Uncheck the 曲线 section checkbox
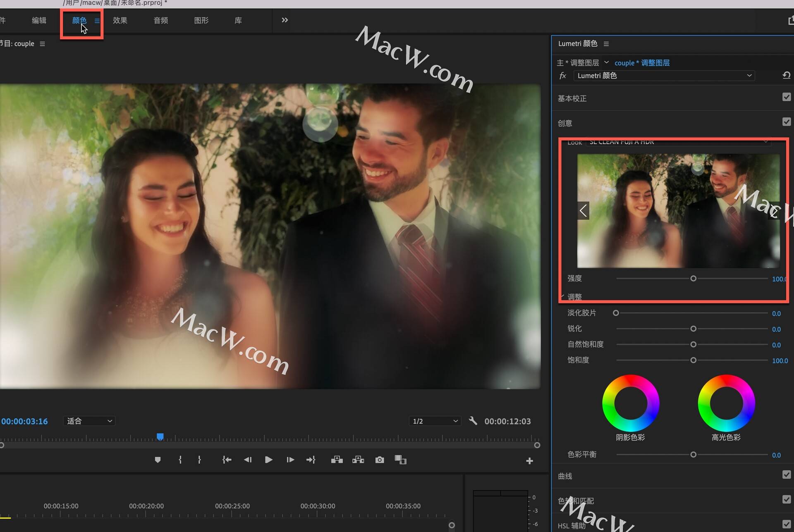Viewport: 794px width, 532px height. click(x=786, y=475)
